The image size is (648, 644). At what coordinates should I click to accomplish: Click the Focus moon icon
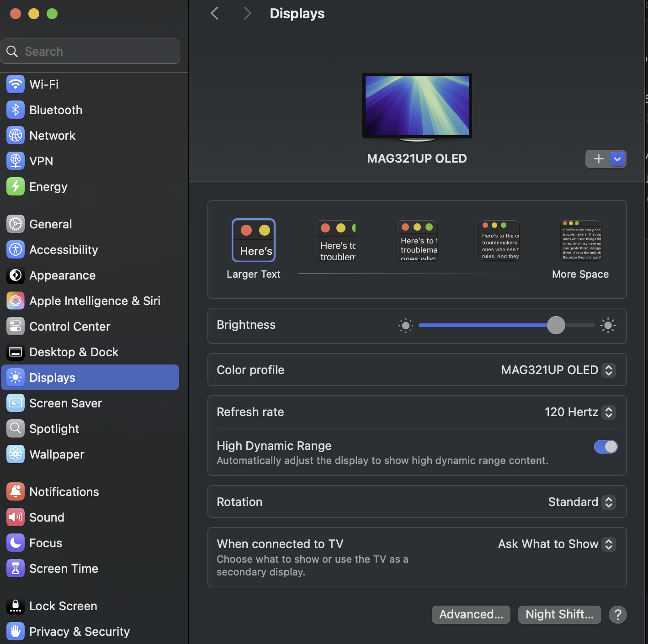click(16, 543)
